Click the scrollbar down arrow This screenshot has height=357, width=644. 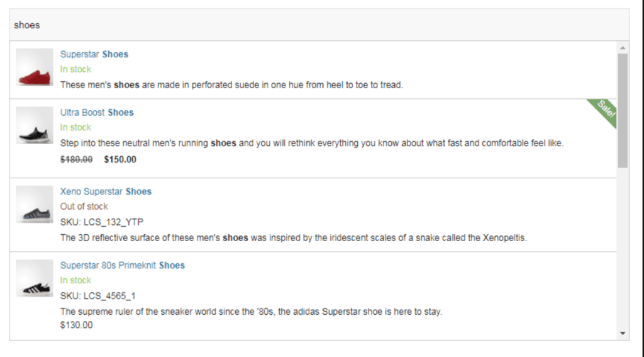click(623, 333)
